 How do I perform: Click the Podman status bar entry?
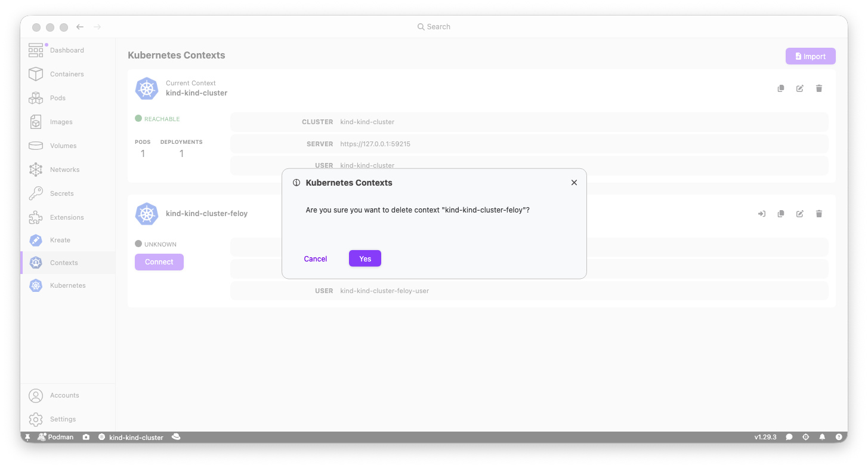point(55,437)
